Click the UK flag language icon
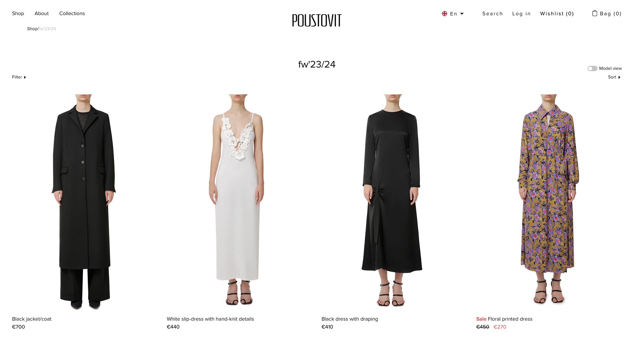This screenshot has width=634, height=364. coord(444,14)
